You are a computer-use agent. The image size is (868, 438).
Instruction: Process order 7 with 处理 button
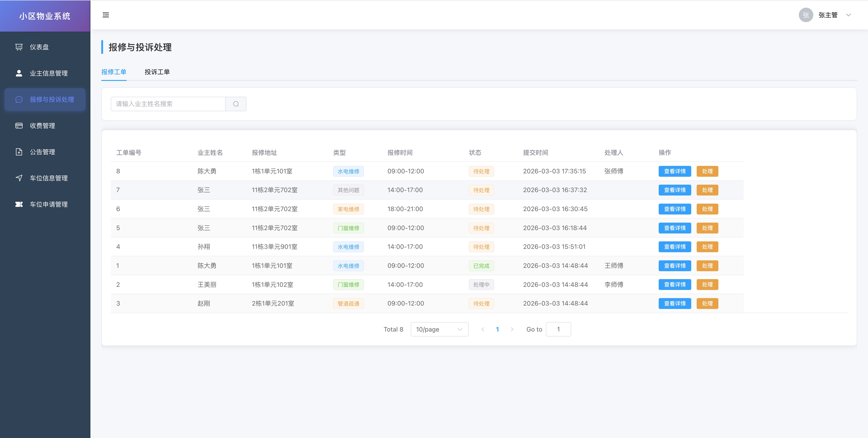coord(707,190)
